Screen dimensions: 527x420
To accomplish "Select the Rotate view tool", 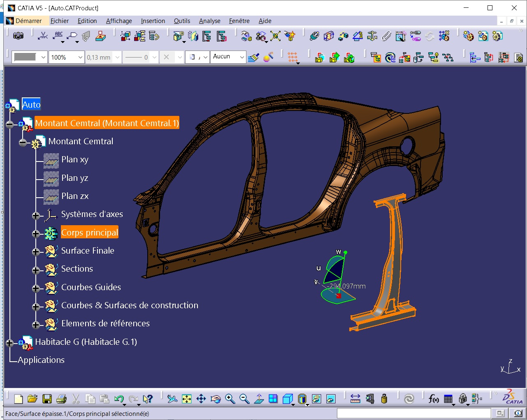I will [216, 399].
